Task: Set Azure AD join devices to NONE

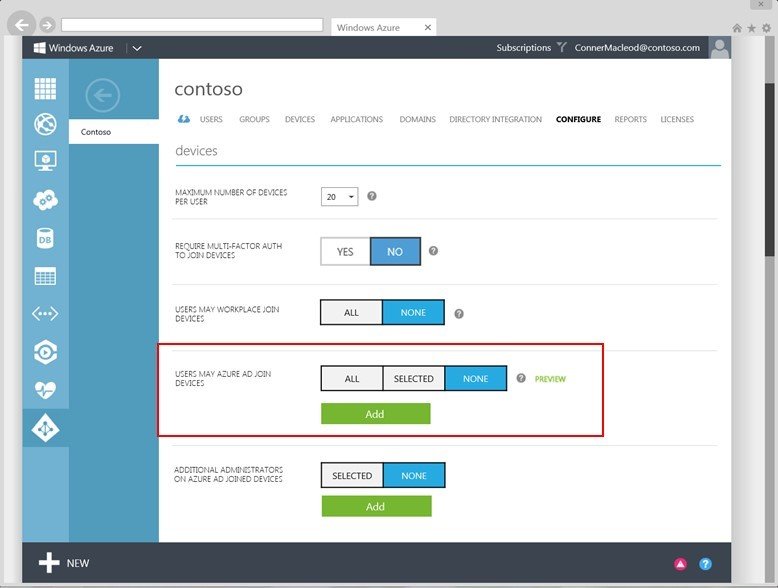Action: click(x=476, y=379)
